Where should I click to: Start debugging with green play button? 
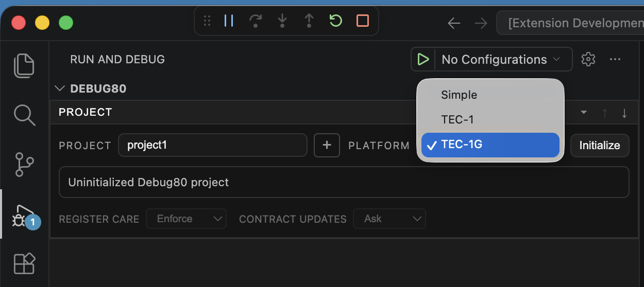(423, 59)
